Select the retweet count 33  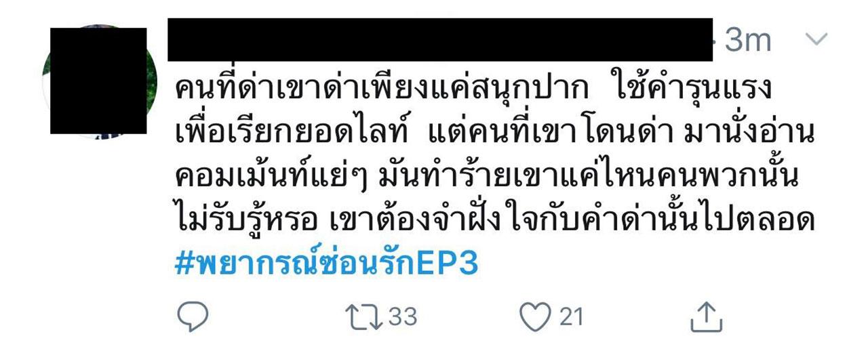402,316
